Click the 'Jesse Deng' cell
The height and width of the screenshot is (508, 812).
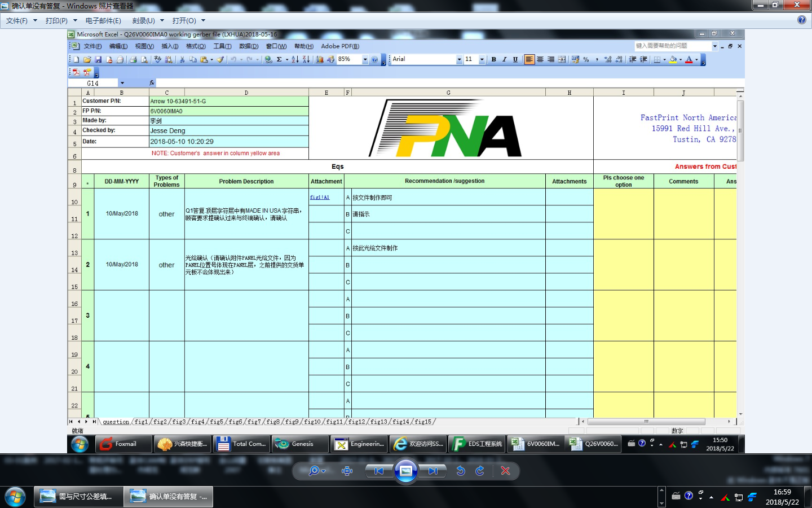pos(229,130)
